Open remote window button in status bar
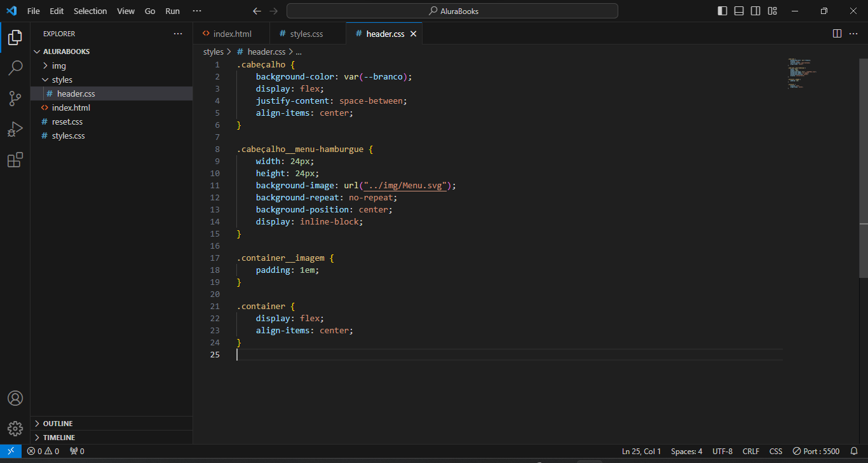 (11, 451)
